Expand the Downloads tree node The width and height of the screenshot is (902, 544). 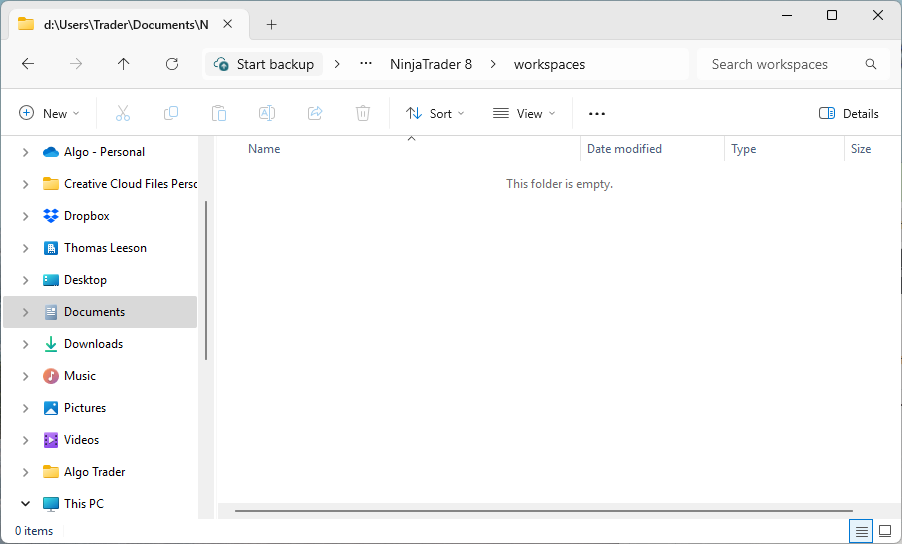click(x=25, y=344)
